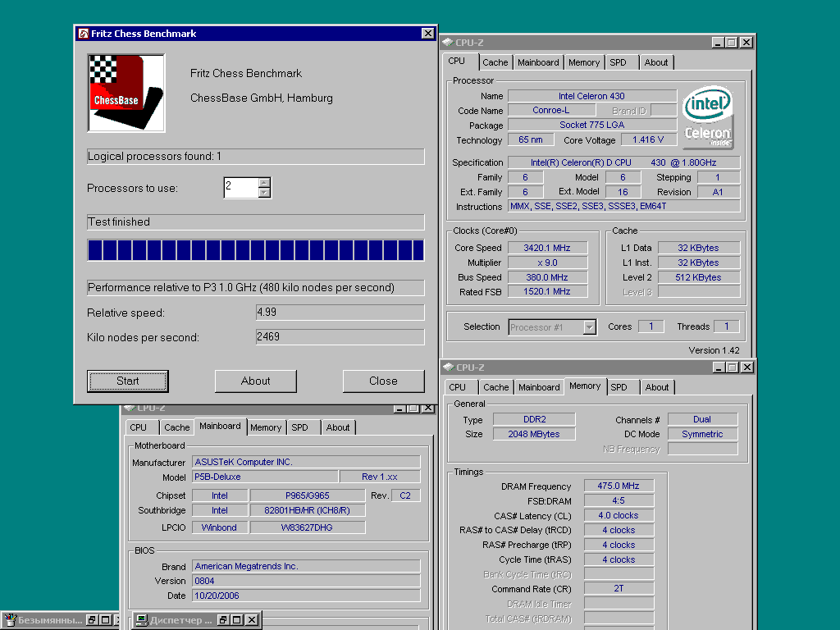Decrease the Processors to use value

coord(264,192)
